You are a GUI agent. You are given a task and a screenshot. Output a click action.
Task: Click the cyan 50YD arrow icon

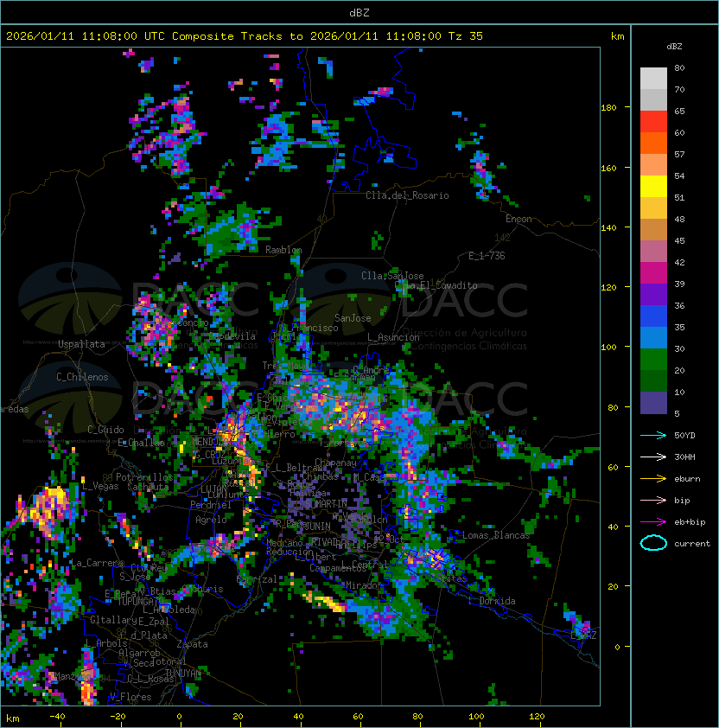tap(653, 436)
